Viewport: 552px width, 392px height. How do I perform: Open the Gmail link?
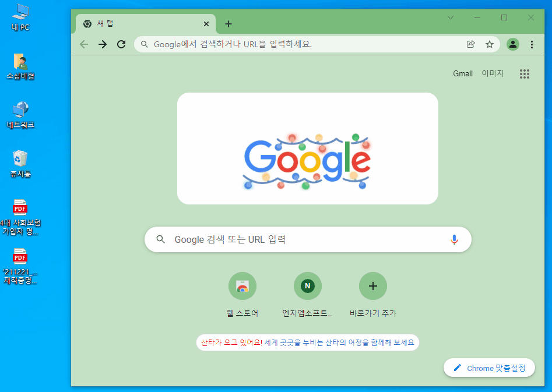click(463, 73)
